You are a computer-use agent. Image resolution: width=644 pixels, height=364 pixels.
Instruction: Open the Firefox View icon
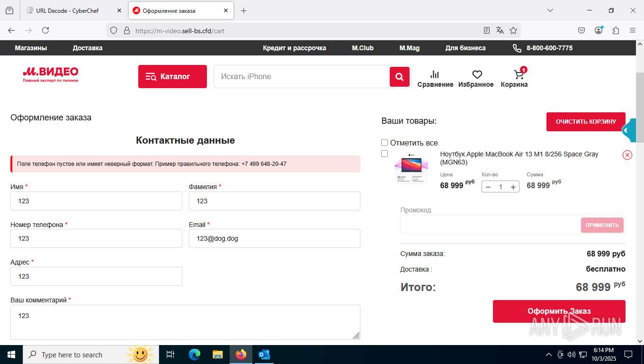[x=9, y=10]
